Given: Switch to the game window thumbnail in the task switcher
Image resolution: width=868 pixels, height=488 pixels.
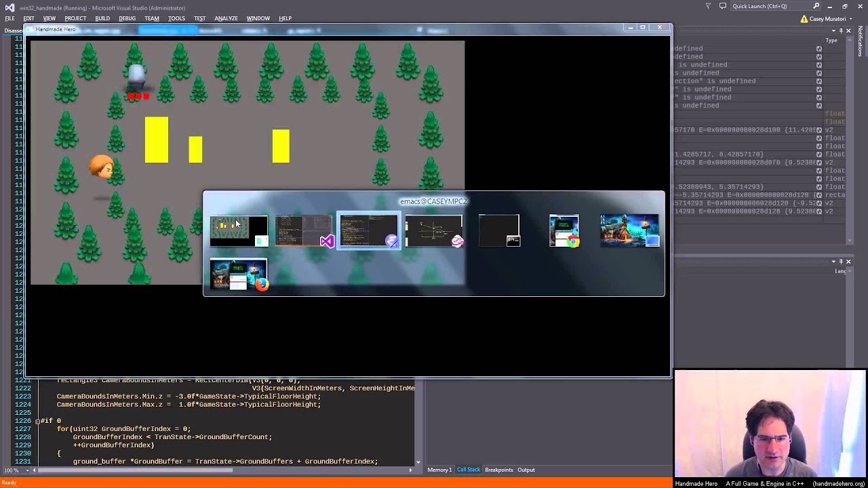Looking at the screenshot, I should (239, 231).
